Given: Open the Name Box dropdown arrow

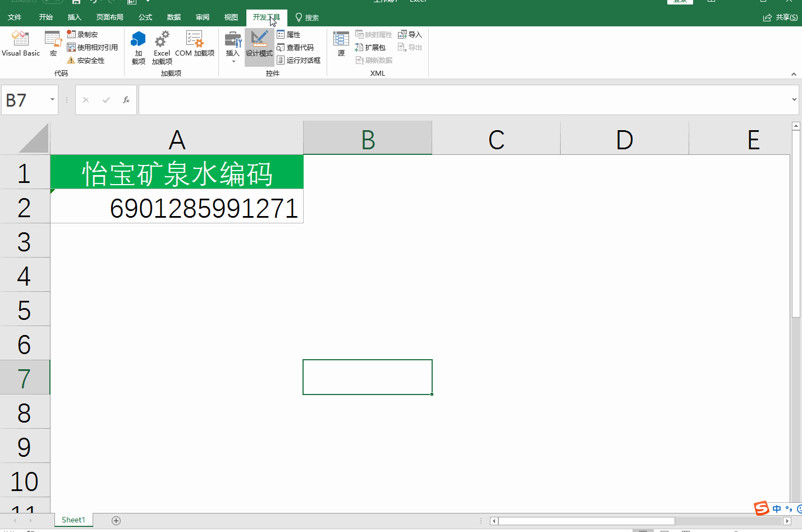Looking at the screenshot, I should pos(52,100).
